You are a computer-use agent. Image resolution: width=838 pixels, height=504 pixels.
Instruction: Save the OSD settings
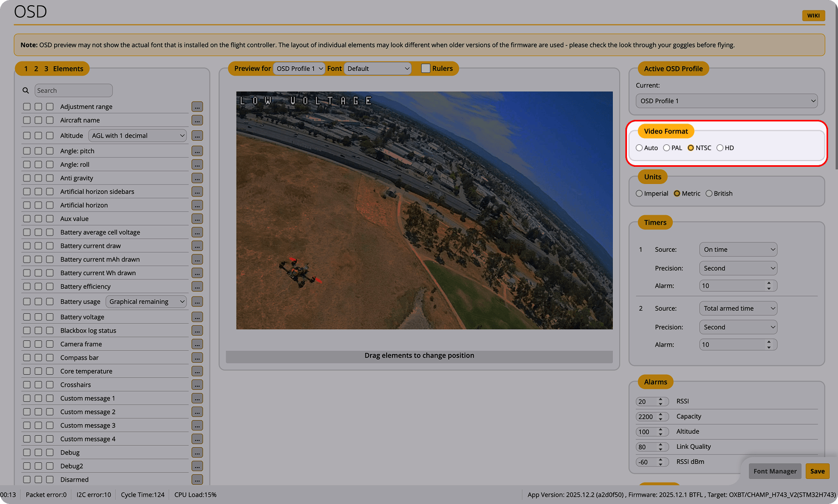[817, 471]
